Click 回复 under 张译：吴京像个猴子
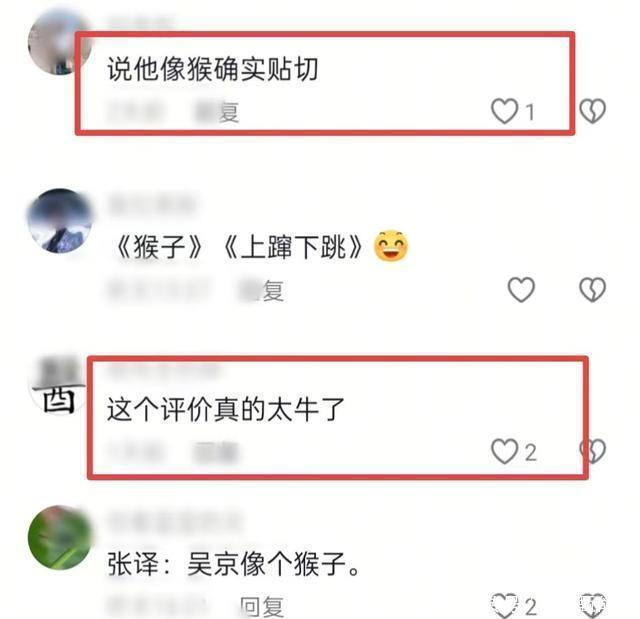 [x=261, y=607]
